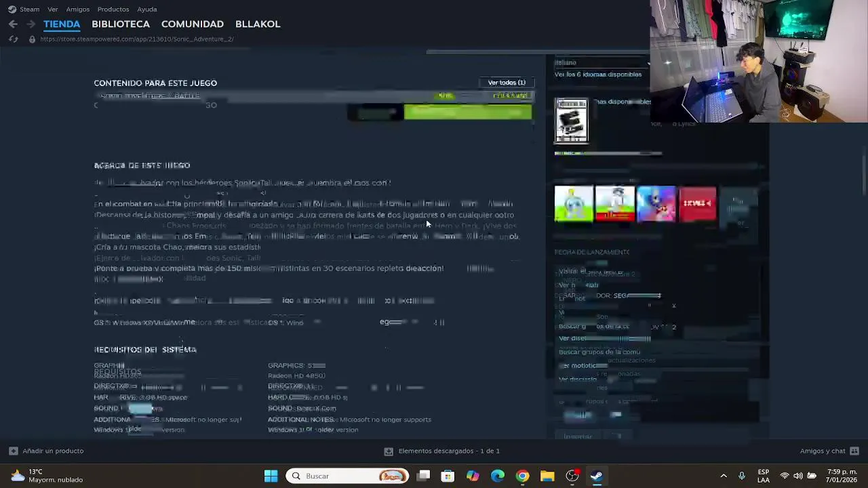Click the downloads icon in bottom bar

(x=389, y=451)
